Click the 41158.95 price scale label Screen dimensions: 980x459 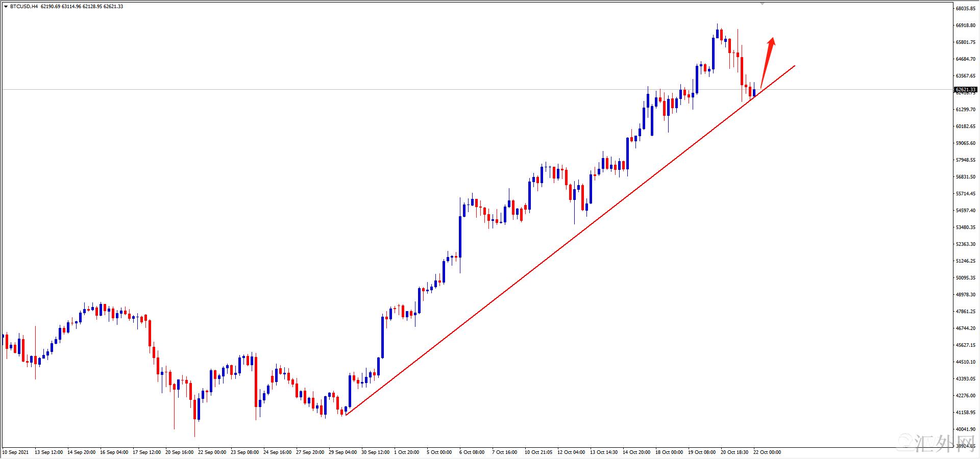965,413
